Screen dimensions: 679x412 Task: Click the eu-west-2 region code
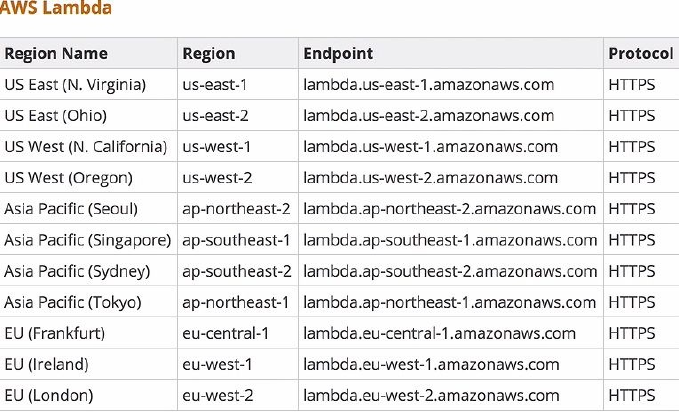(x=217, y=395)
